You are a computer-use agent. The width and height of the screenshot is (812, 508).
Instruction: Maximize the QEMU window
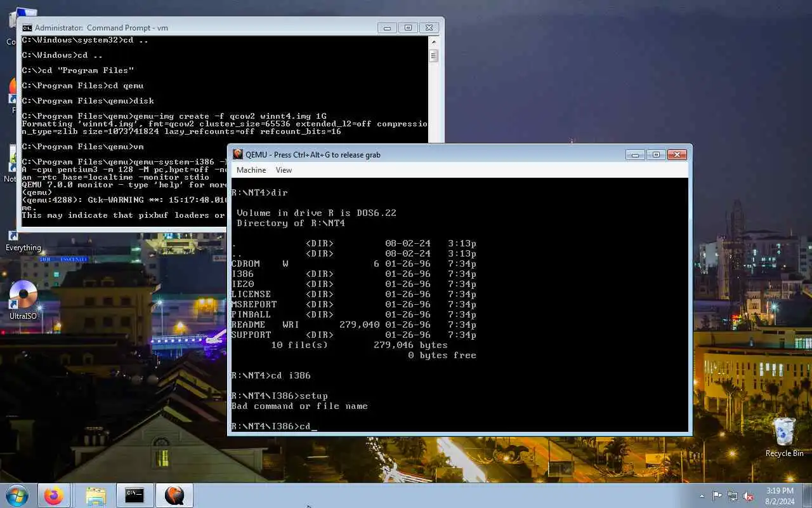656,154
